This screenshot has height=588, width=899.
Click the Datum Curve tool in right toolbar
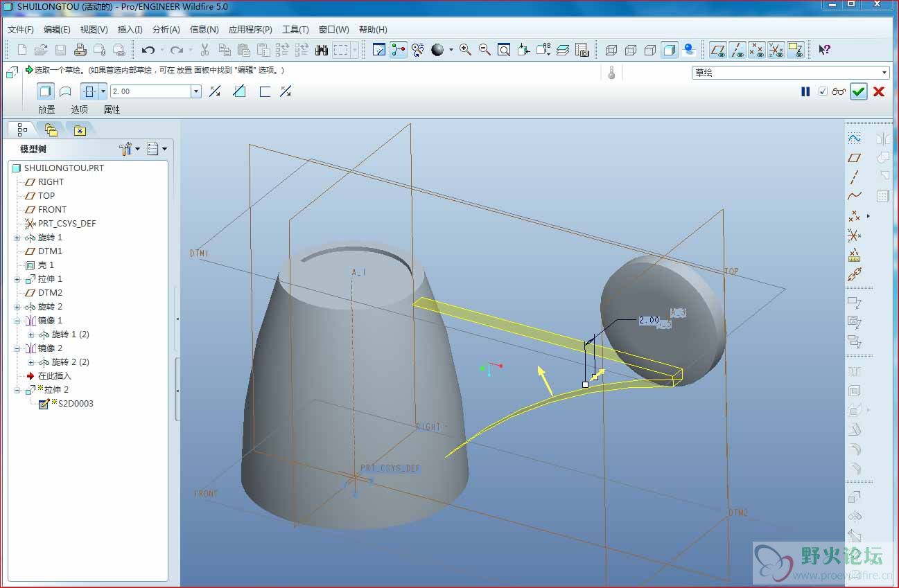(x=855, y=197)
